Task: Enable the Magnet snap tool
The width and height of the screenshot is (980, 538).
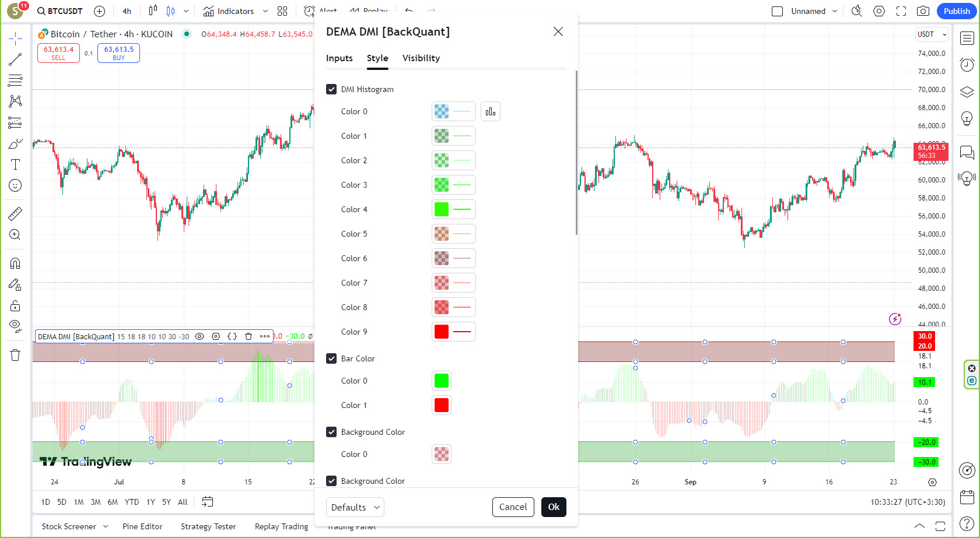Action: [15, 263]
